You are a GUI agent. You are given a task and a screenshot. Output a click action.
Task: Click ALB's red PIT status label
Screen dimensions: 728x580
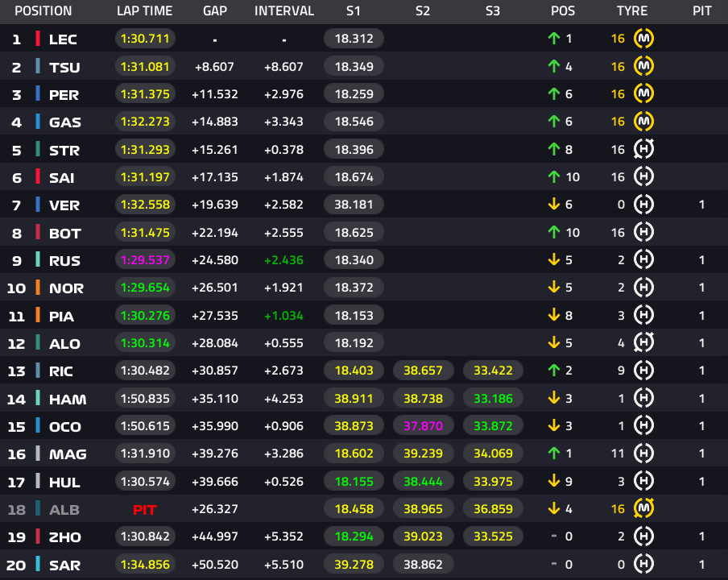coord(145,509)
